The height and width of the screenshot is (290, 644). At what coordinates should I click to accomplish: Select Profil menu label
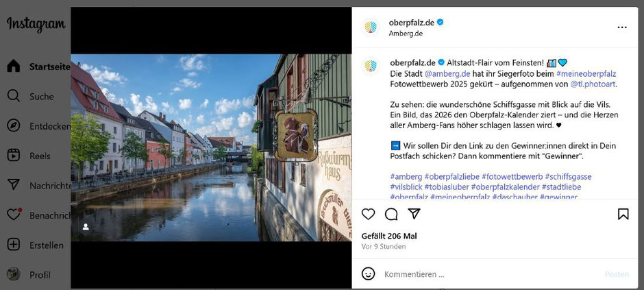(40, 275)
